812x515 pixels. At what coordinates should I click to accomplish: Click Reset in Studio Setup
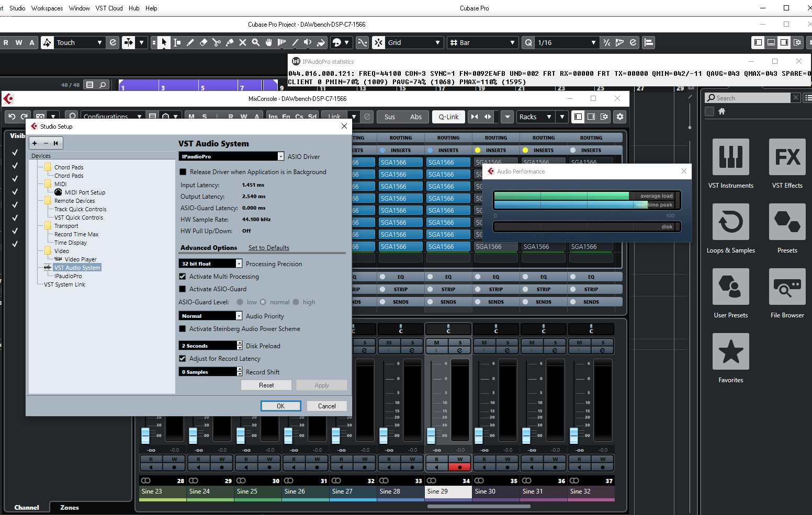click(266, 385)
